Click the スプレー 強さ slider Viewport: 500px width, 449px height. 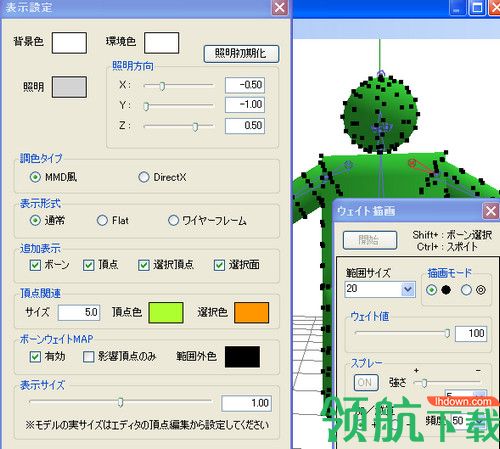(447, 383)
